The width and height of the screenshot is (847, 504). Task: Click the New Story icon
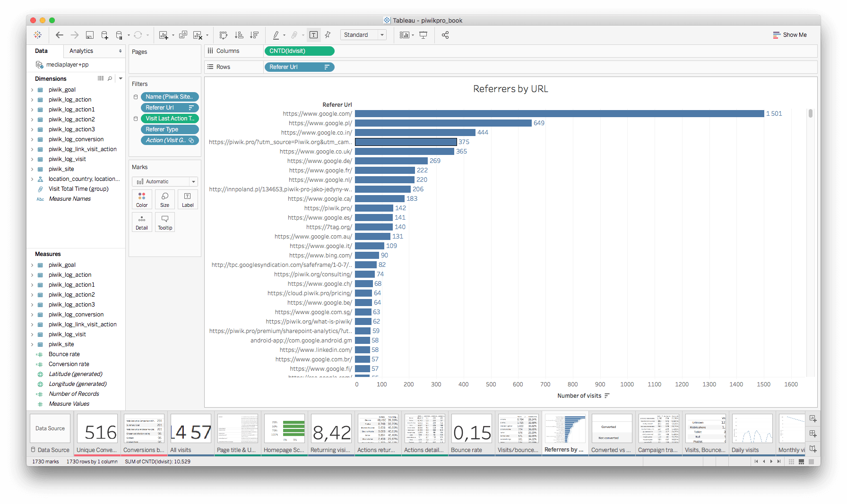point(813,449)
